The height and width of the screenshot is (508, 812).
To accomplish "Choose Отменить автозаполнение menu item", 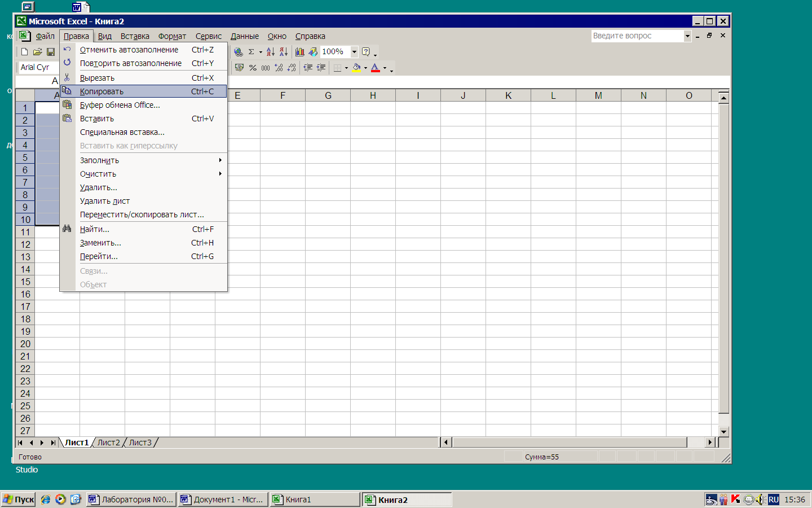I will click(x=143, y=50).
